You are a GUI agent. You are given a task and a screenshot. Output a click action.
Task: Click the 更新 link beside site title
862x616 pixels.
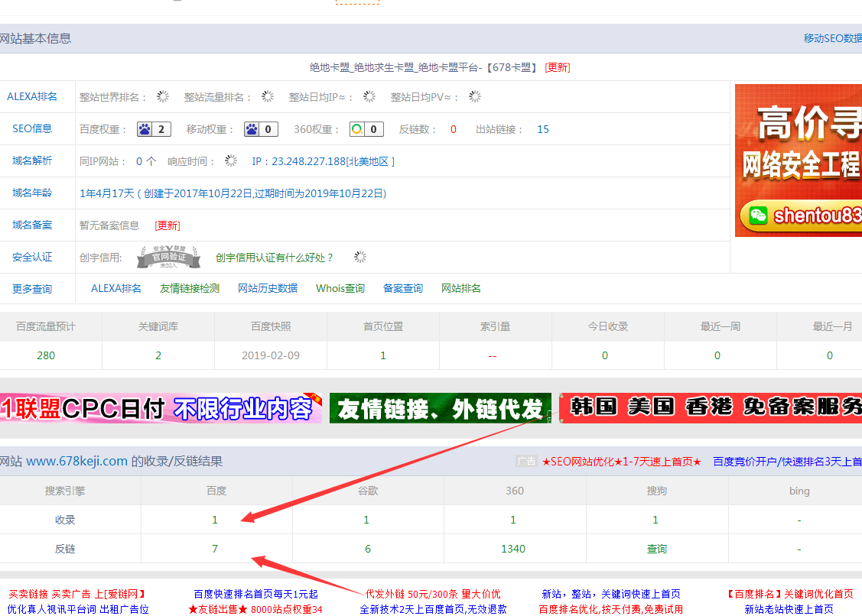pyautogui.click(x=558, y=67)
